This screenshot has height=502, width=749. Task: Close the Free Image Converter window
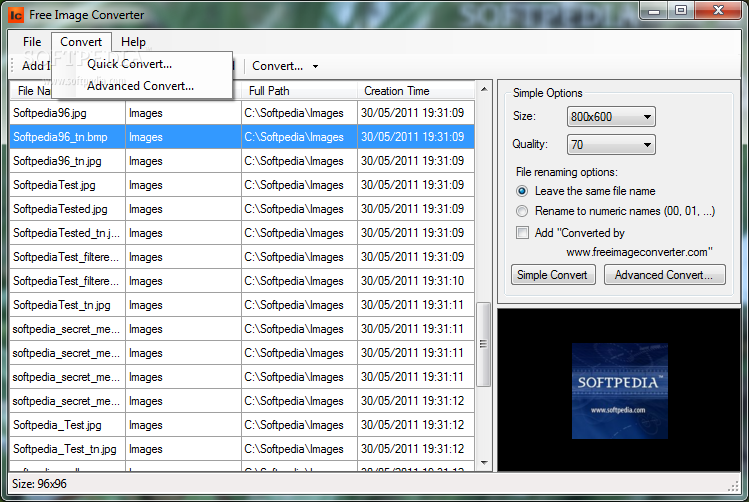coord(718,11)
